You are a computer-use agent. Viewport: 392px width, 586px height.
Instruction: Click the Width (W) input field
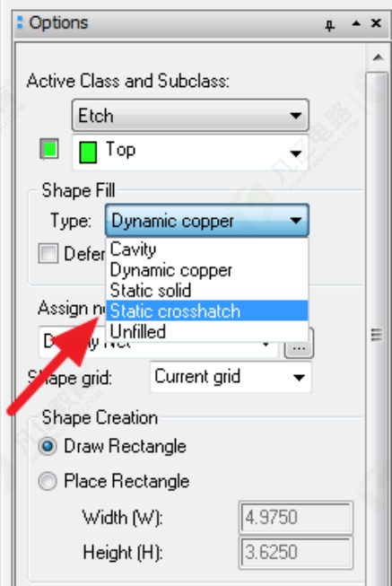[296, 518]
